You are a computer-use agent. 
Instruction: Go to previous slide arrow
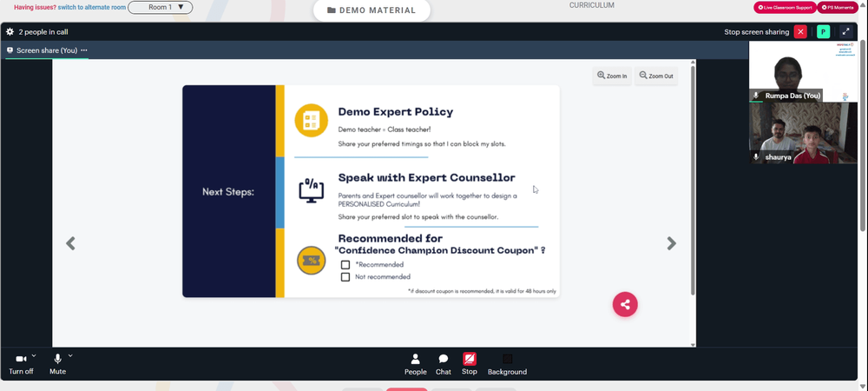pos(70,243)
